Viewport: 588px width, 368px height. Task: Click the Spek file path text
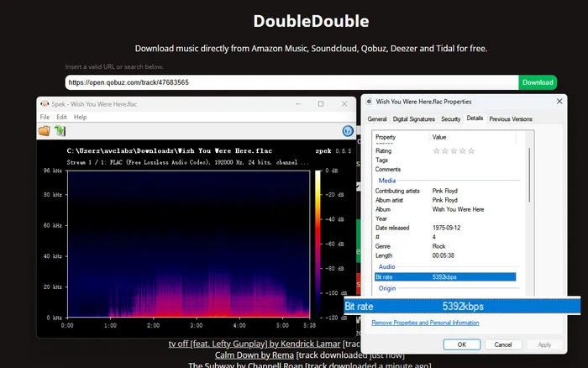pyautogui.click(x=170, y=150)
